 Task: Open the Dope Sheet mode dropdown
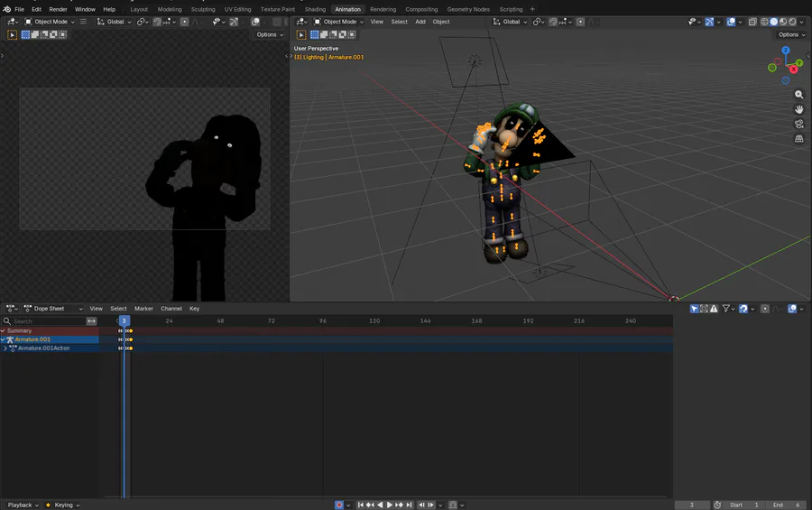pos(53,309)
